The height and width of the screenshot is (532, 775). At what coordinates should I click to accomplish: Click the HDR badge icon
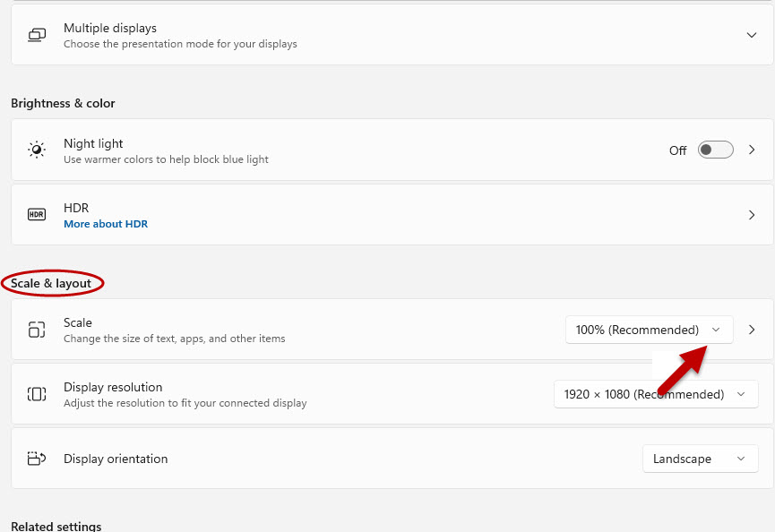pyautogui.click(x=37, y=214)
